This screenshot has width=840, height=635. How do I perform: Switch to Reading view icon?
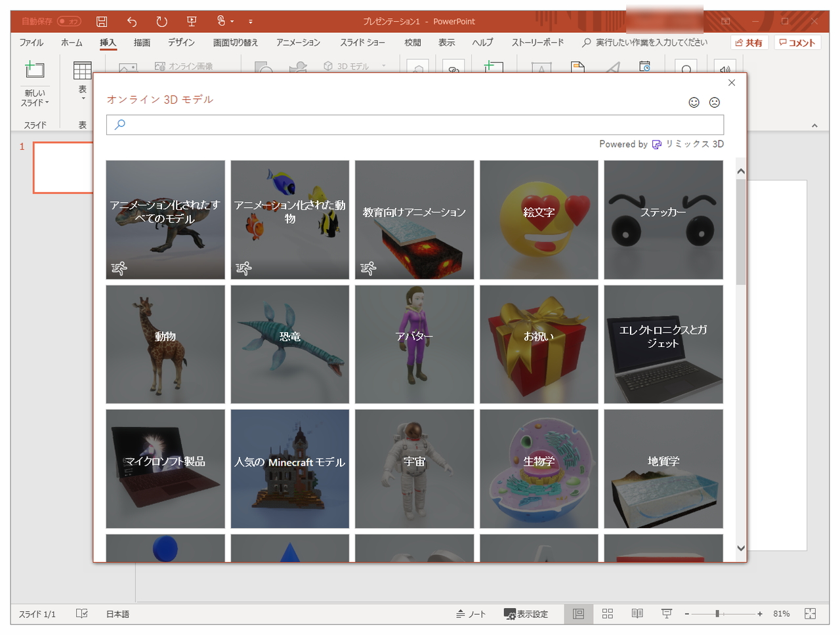[637, 614]
